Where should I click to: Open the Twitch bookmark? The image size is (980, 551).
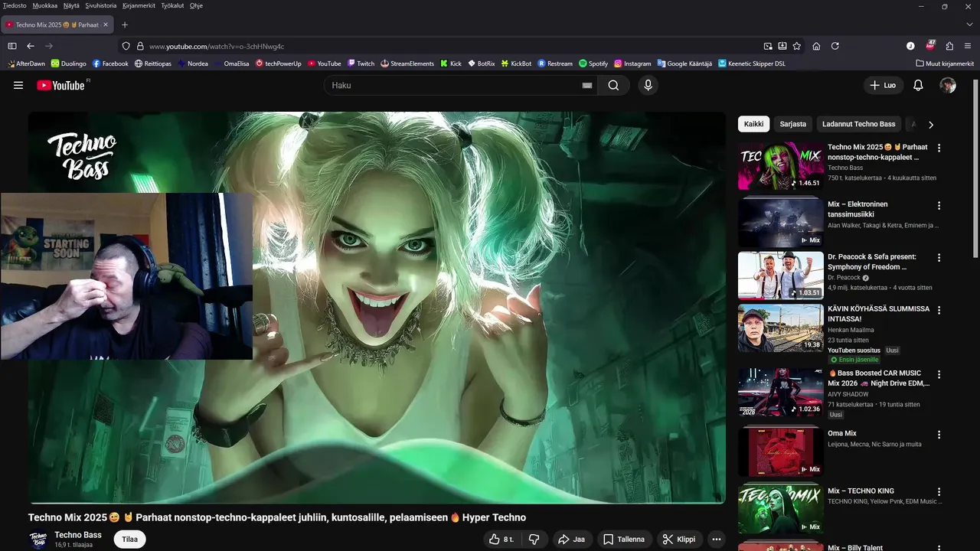(x=361, y=64)
